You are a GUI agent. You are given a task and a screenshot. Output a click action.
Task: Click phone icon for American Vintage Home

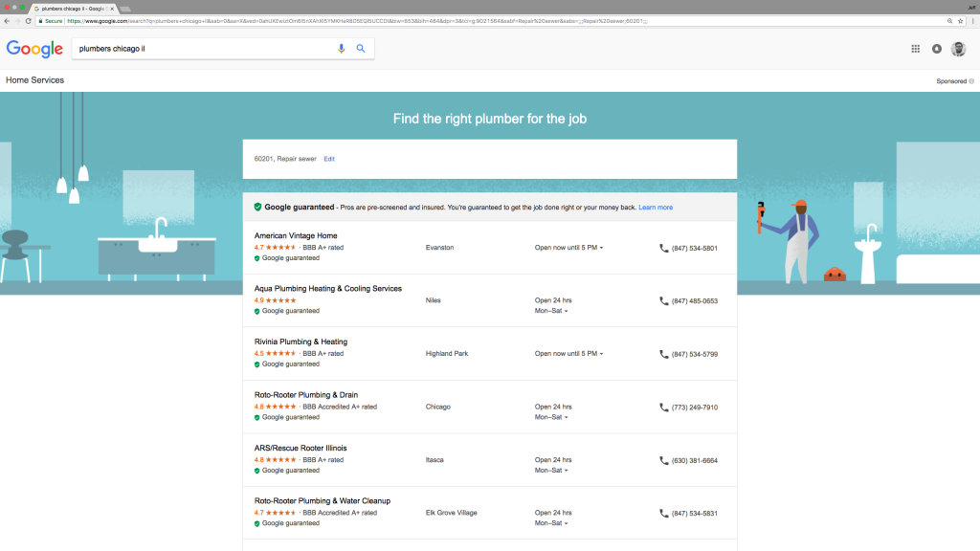point(664,248)
